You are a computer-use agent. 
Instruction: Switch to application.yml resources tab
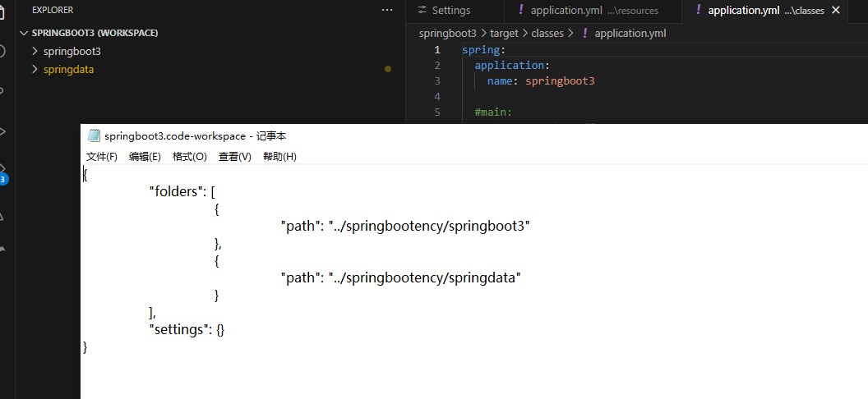click(x=588, y=10)
